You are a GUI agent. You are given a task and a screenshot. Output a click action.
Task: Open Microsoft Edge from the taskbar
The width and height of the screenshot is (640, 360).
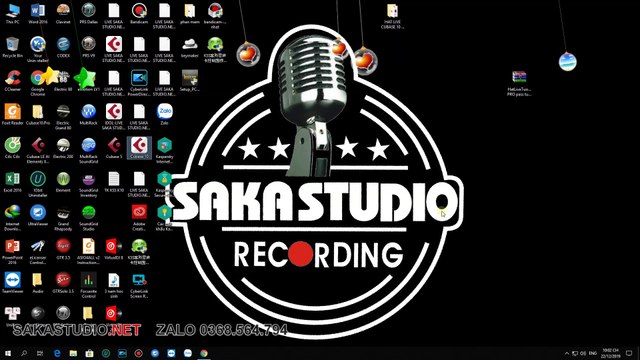click(57, 353)
